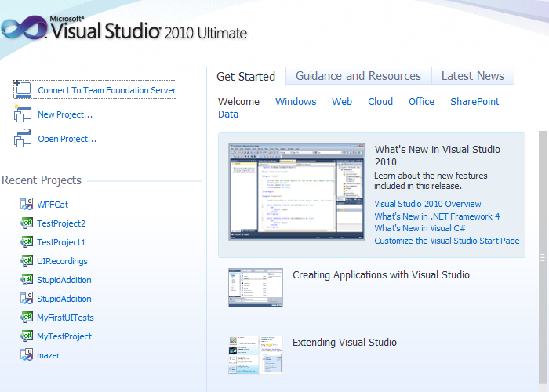This screenshot has width=549, height=392.
Task: Click the Start Page vertical scrollbar
Action: 543,258
